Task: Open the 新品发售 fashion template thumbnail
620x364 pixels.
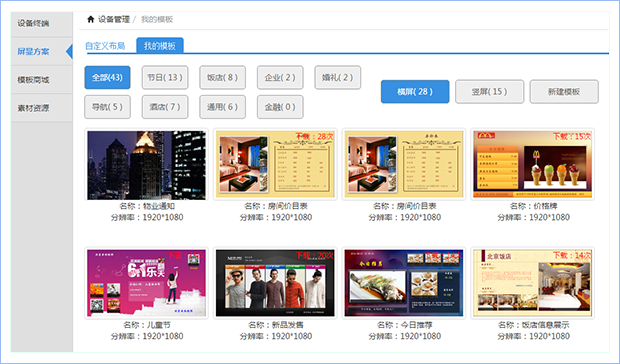Action: pyautogui.click(x=275, y=283)
